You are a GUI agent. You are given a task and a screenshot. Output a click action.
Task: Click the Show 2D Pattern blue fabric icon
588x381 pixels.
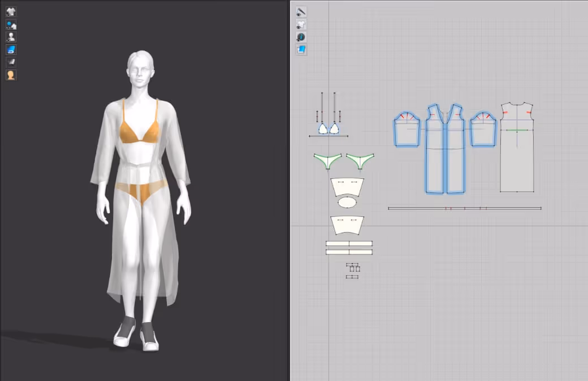301,49
